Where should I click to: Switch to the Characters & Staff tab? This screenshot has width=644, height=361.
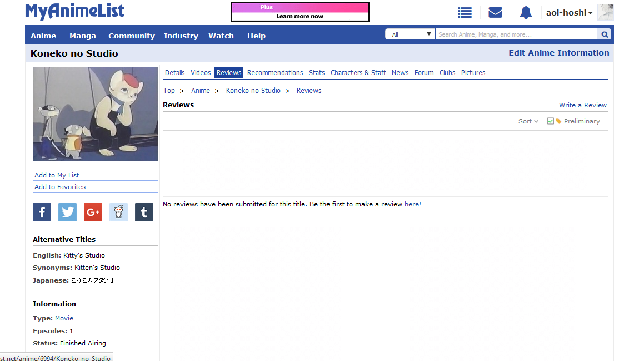(x=358, y=73)
